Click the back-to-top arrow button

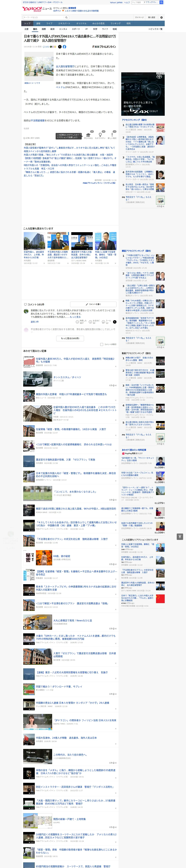point(180,536)
